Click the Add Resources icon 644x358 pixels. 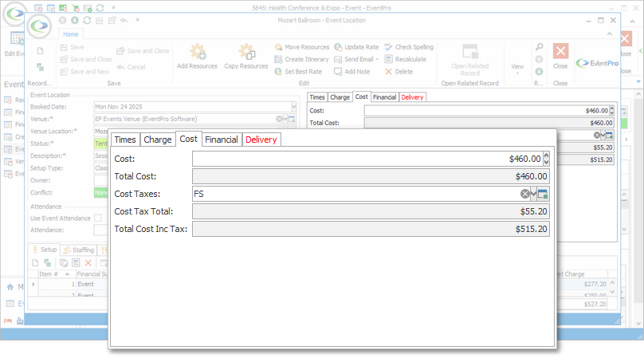197,52
